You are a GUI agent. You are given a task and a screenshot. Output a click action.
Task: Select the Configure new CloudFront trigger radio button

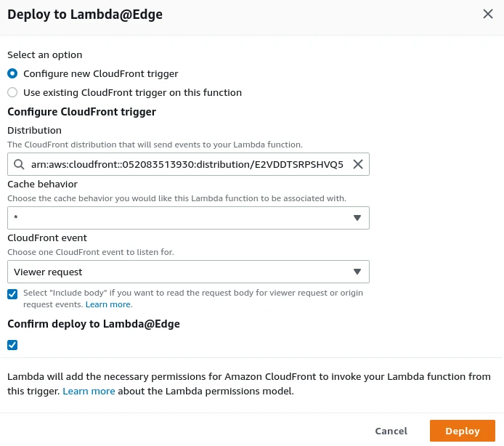(12, 73)
